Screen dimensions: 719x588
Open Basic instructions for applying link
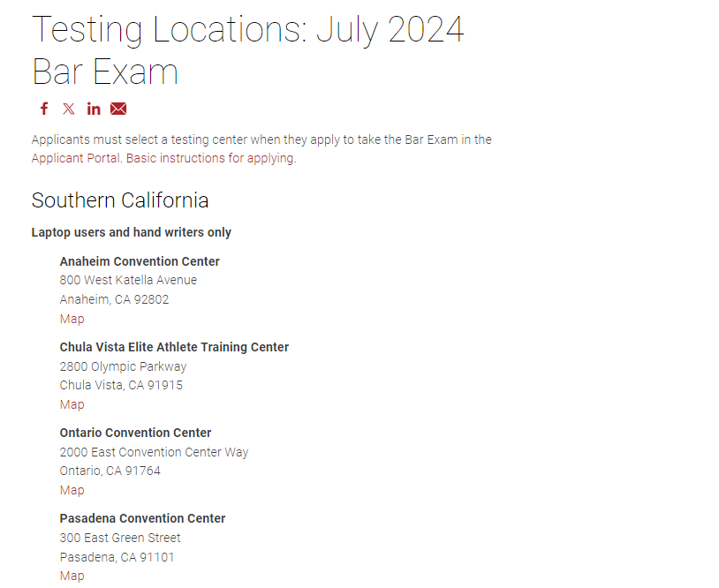pos(209,158)
